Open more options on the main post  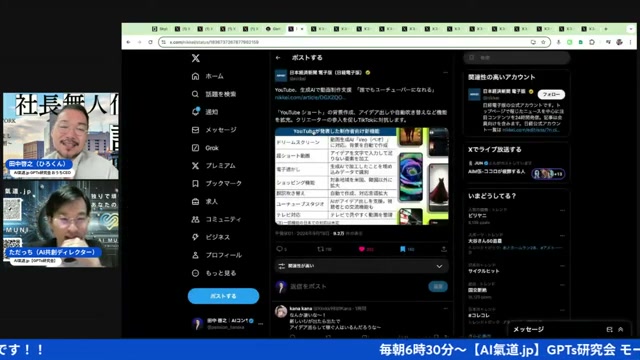[445, 73]
